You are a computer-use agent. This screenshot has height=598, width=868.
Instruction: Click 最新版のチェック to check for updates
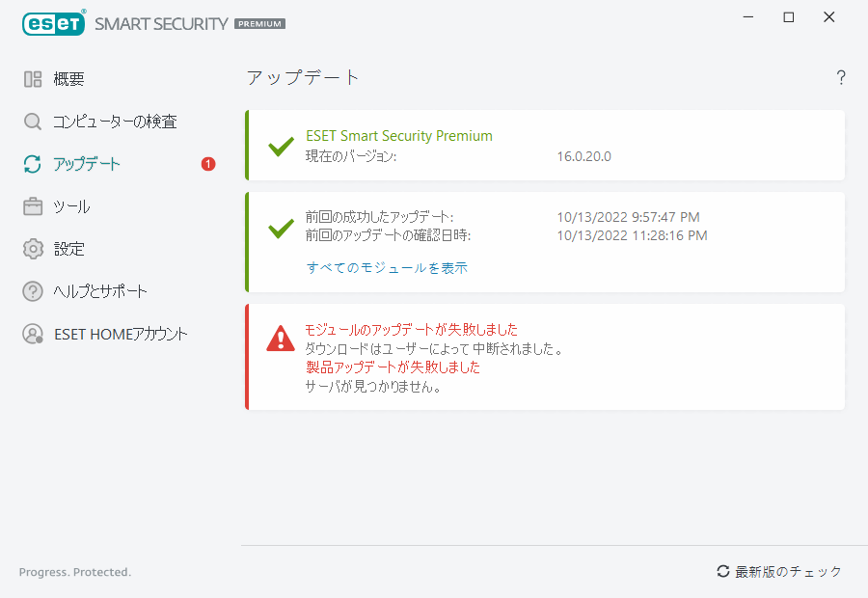(x=779, y=572)
